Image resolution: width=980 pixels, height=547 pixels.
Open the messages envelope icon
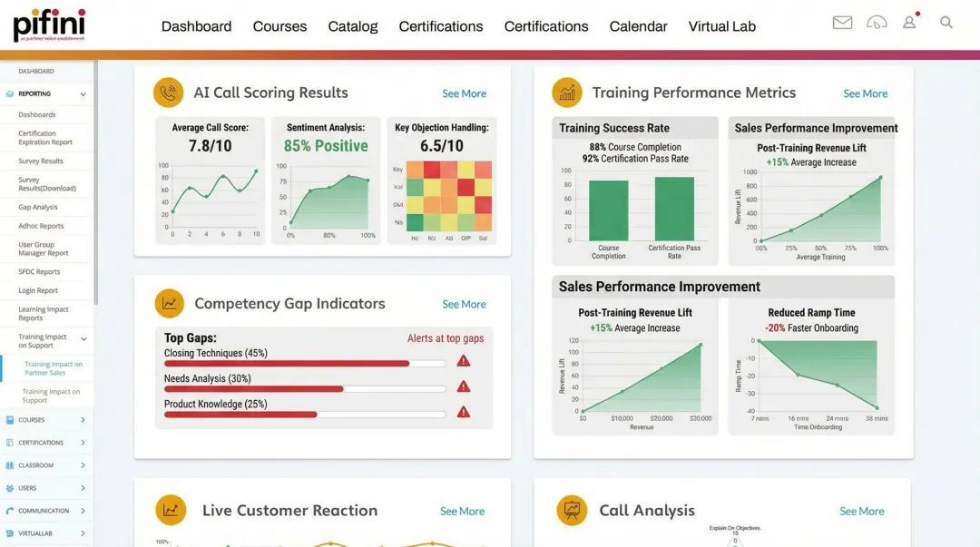[842, 23]
